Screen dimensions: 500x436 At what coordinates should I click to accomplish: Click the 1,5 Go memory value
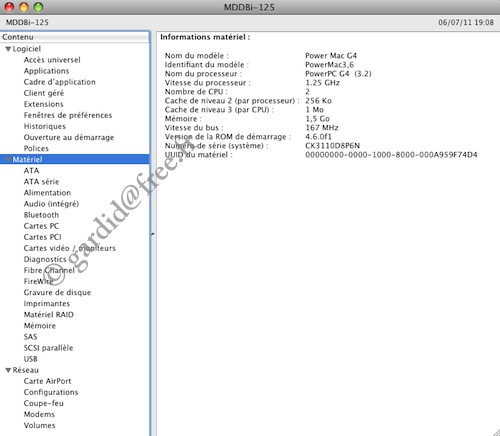(x=317, y=119)
